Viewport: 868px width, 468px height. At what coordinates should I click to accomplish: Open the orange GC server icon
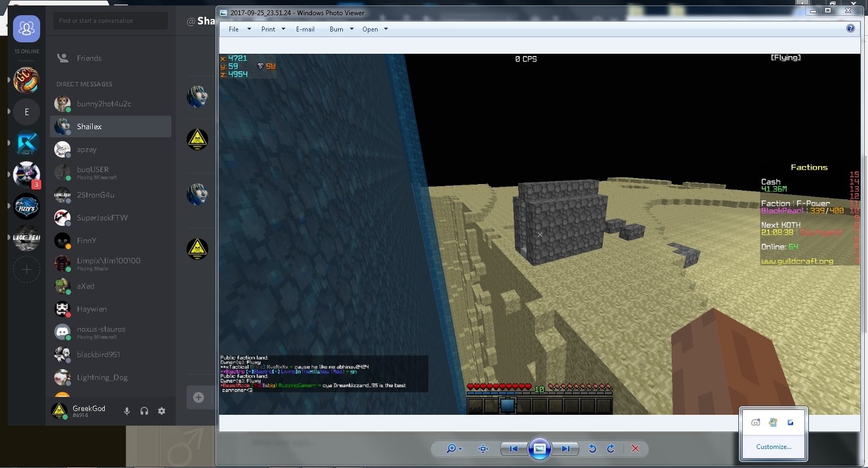(27, 80)
